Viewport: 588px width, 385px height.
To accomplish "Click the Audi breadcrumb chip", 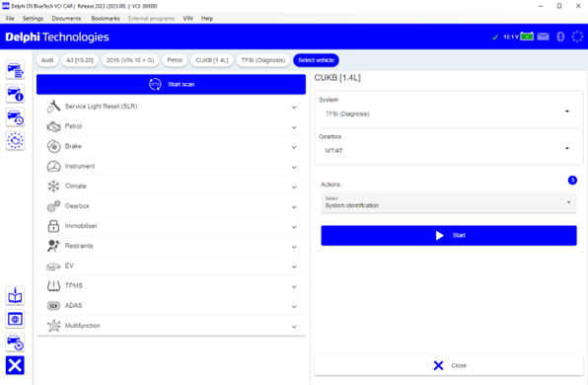I will click(x=47, y=60).
